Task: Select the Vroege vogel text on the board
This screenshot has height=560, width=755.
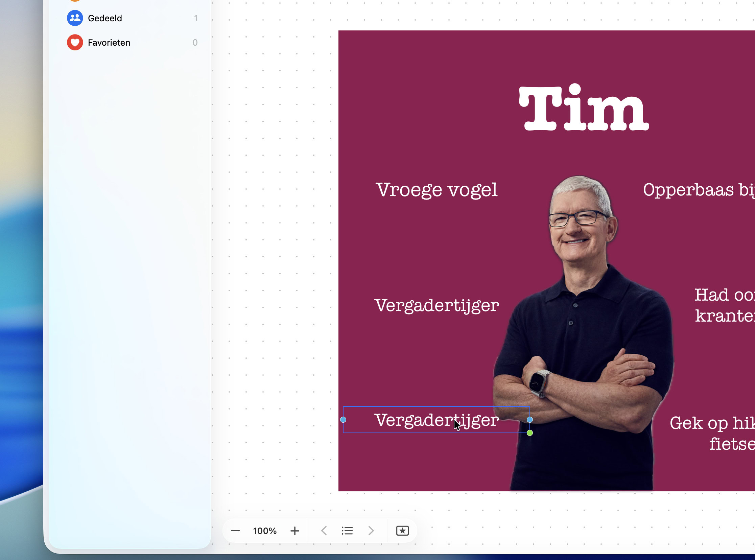Action: 437,190
